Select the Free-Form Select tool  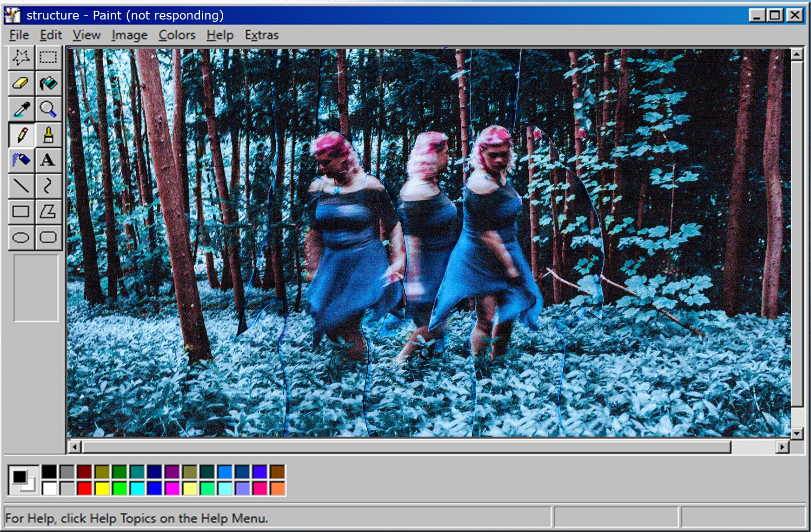tap(21, 58)
